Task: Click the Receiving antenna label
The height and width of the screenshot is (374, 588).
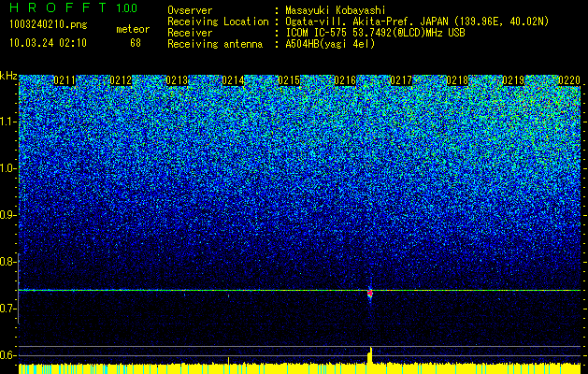Action: [x=215, y=44]
